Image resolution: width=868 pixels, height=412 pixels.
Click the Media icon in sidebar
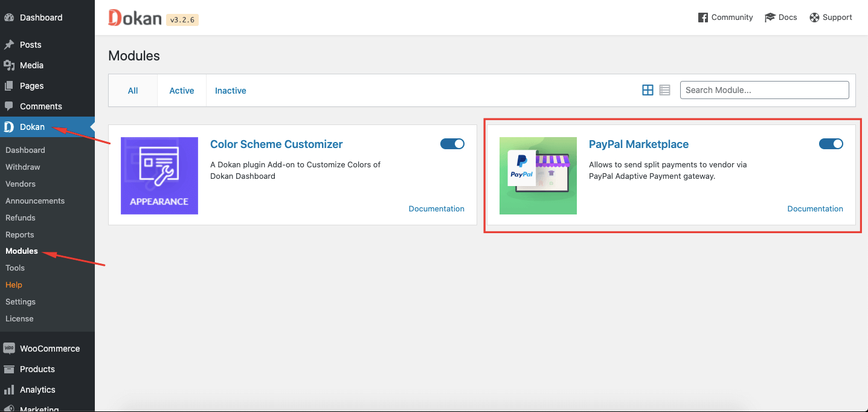click(9, 65)
